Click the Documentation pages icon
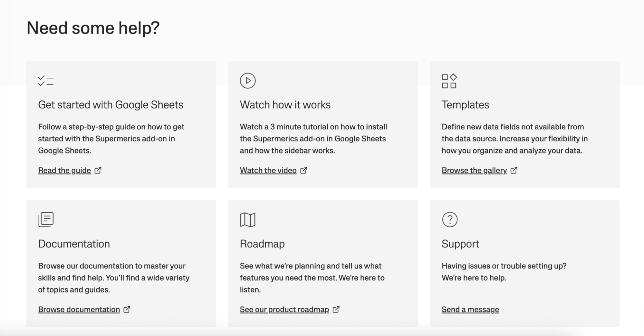This screenshot has width=644, height=336. [45, 220]
